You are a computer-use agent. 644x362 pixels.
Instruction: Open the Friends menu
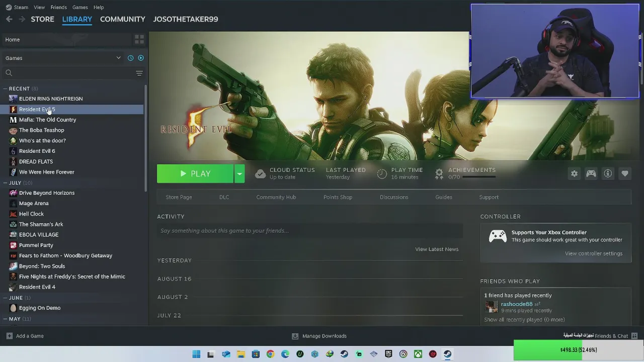[58, 7]
